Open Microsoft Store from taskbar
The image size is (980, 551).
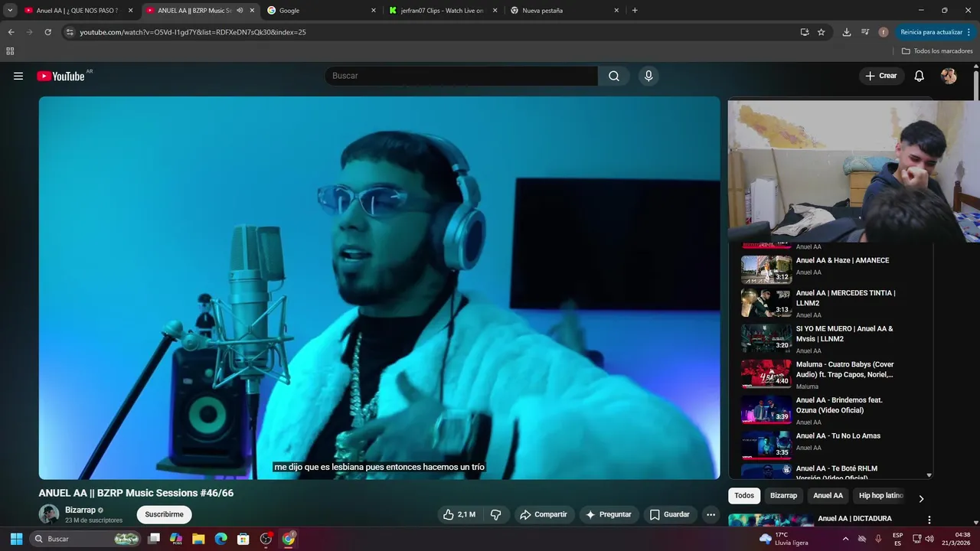point(243,539)
